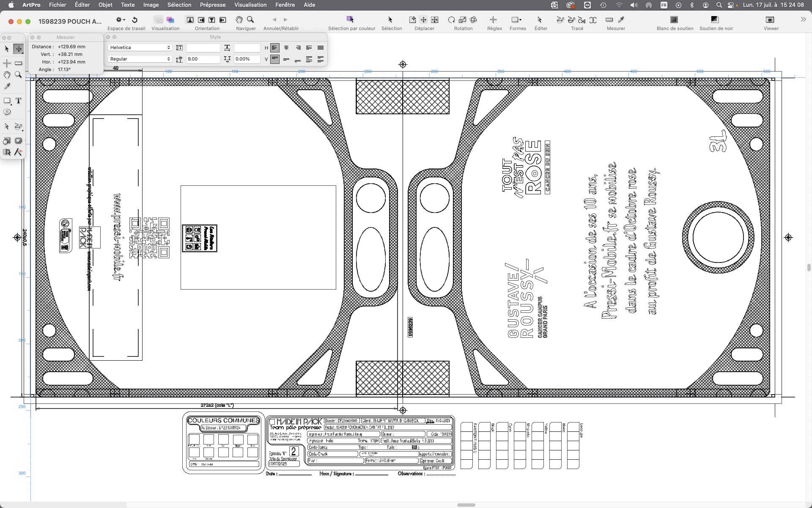The width and height of the screenshot is (812, 508).
Task: Pick the eyedropper tool in toolbox
Action: click(7, 86)
